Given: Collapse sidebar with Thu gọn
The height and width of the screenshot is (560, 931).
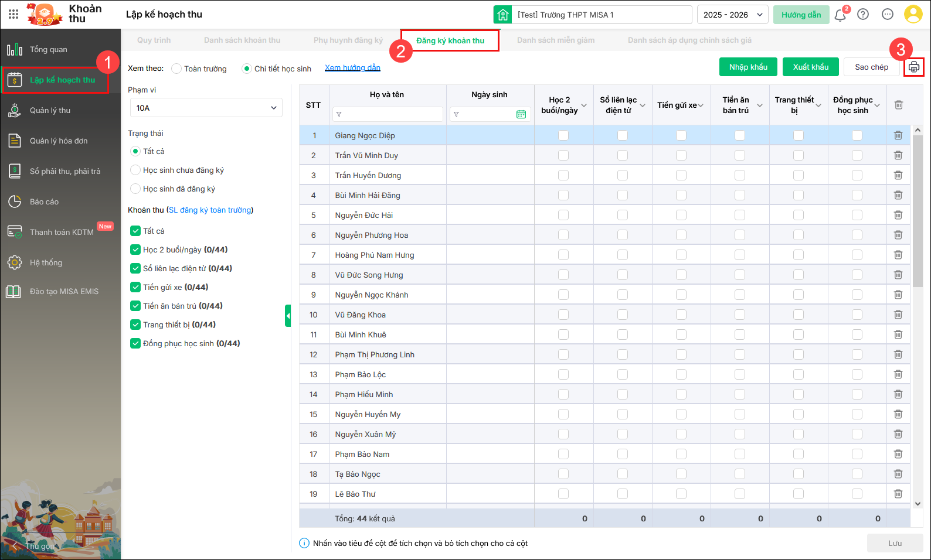Looking at the screenshot, I should pyautogui.click(x=33, y=546).
